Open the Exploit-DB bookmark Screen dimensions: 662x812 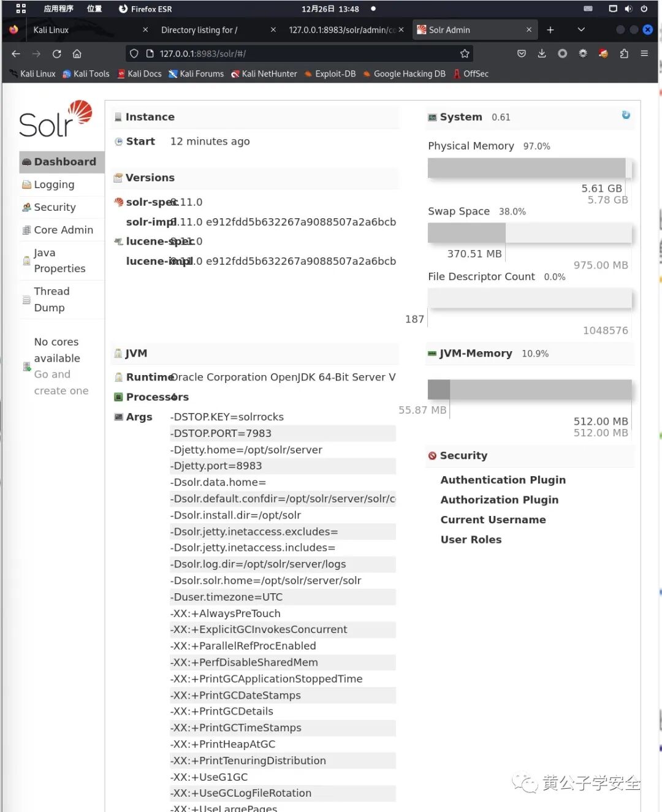[330, 74]
